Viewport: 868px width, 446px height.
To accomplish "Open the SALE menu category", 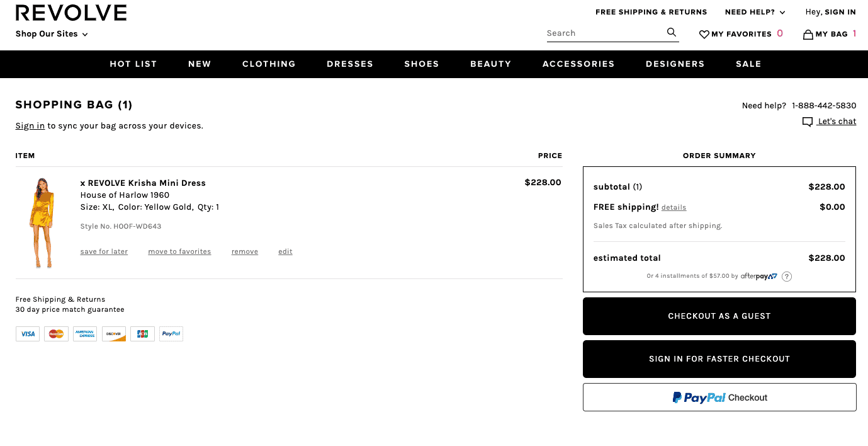I will 748,64.
